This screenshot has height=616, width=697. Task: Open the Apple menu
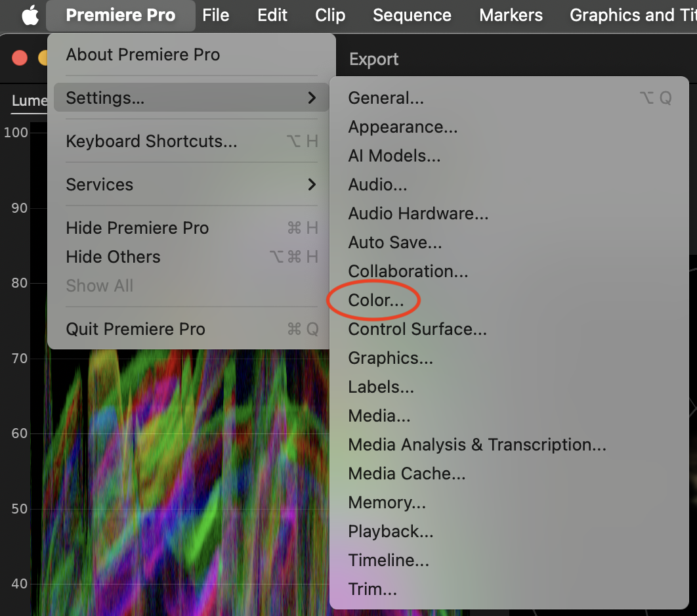pyautogui.click(x=30, y=15)
